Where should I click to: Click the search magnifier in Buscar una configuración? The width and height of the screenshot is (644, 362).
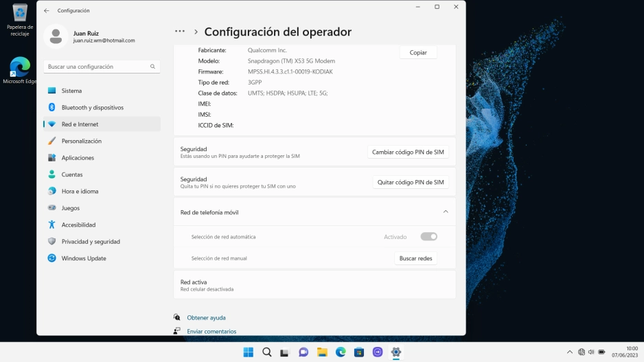coord(153,67)
